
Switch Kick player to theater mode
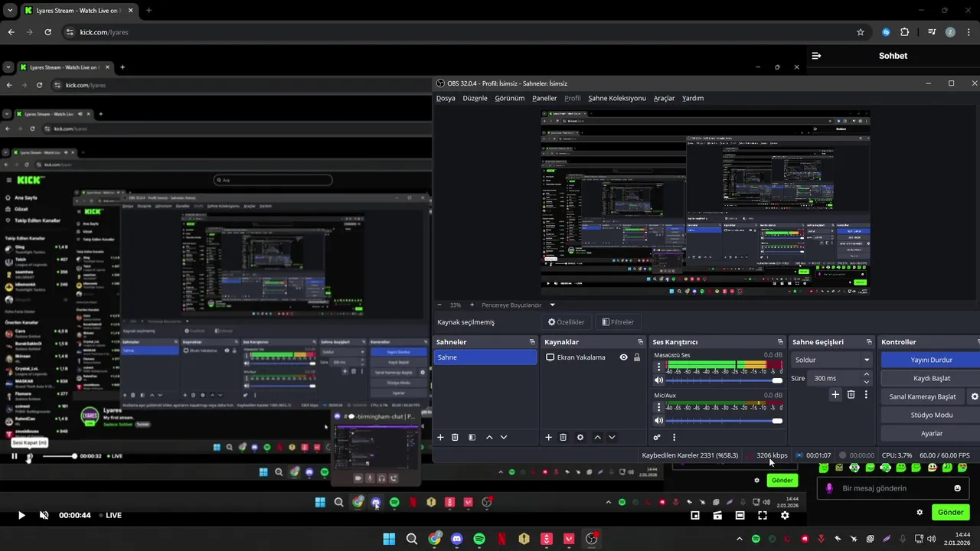pyautogui.click(x=740, y=515)
